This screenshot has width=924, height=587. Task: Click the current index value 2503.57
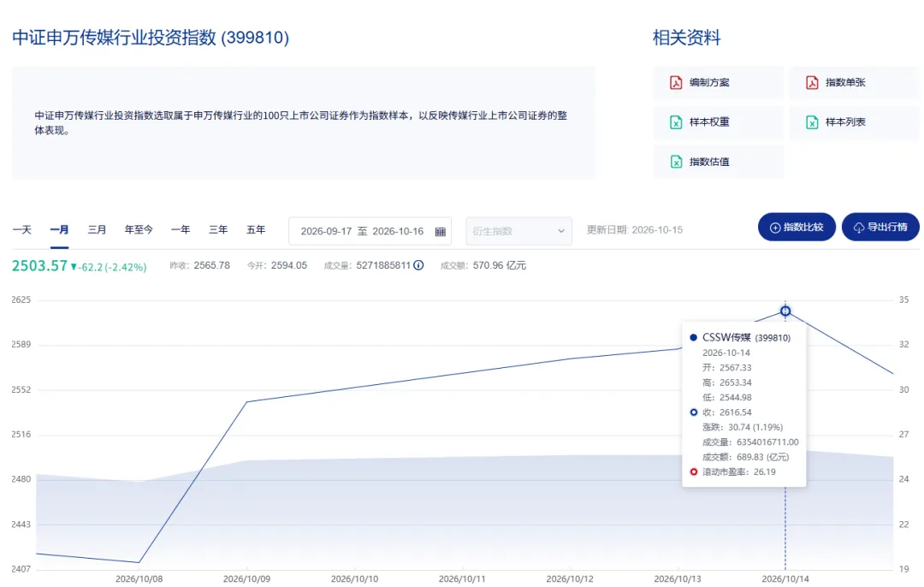(39, 266)
